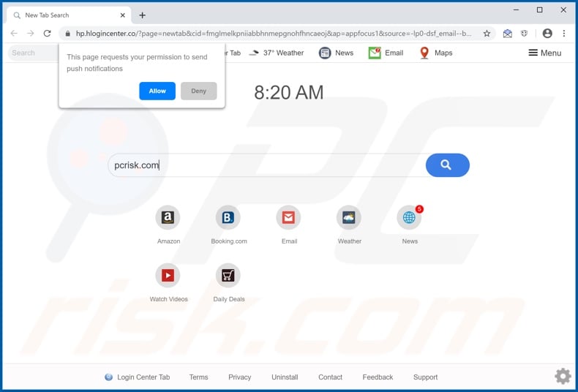Screen dimensions: 578x392
Task: Click the 8:20 AM clock text
Action: point(288,92)
